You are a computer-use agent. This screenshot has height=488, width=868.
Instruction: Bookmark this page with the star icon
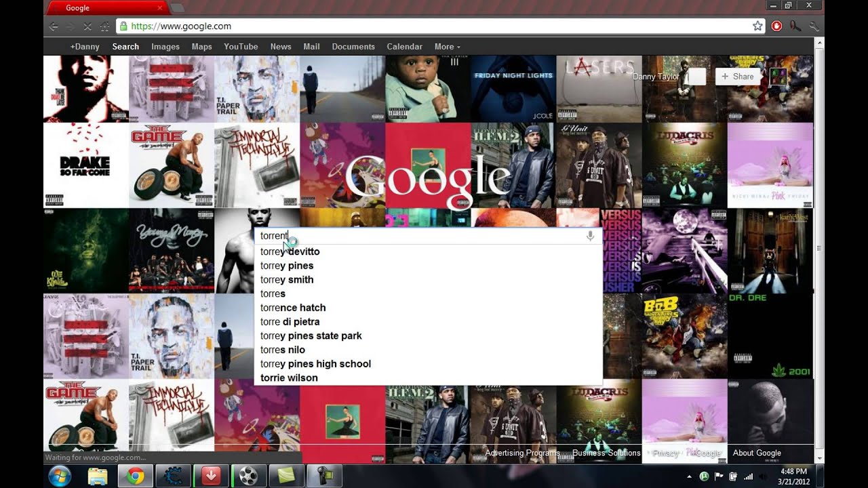757,26
